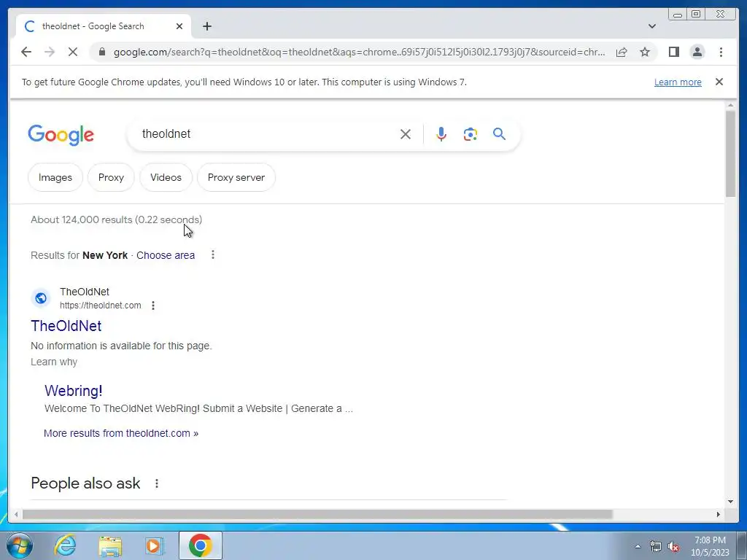Open the Chrome profile avatar
747x560 pixels.
tap(697, 52)
